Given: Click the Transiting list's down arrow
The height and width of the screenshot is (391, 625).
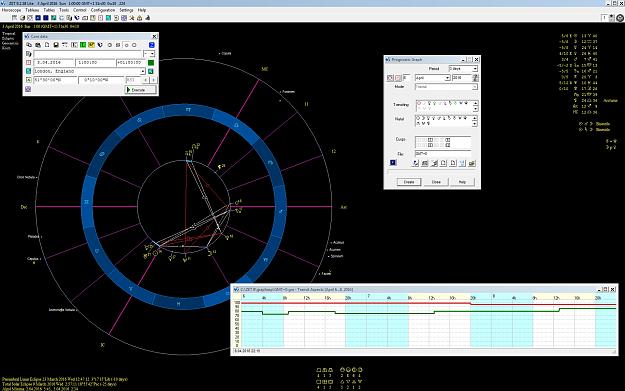Looking at the screenshot, I should point(476,108).
